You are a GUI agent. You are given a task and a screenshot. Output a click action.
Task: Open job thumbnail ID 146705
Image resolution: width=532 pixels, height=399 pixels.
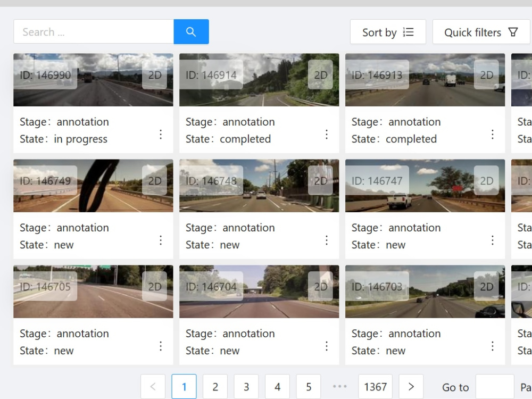(x=93, y=292)
